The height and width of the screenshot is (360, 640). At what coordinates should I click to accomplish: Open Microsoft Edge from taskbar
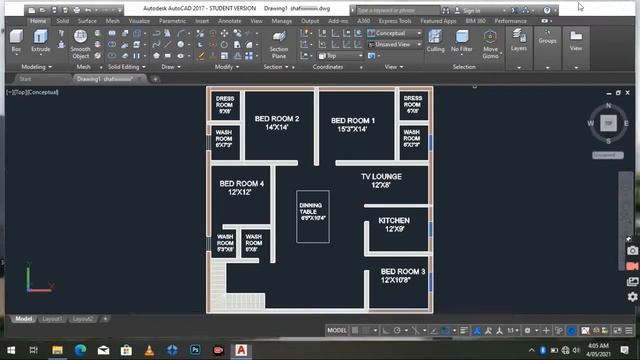click(80, 350)
